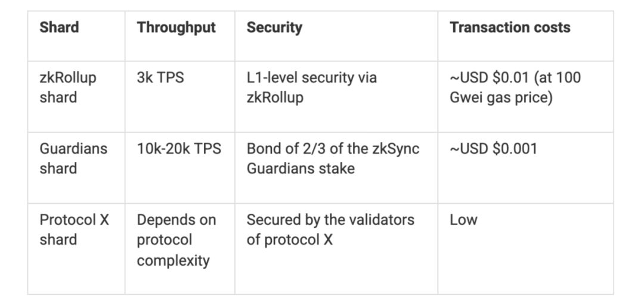Select the Low transaction cost cell
The image size is (644, 305).
point(463,220)
